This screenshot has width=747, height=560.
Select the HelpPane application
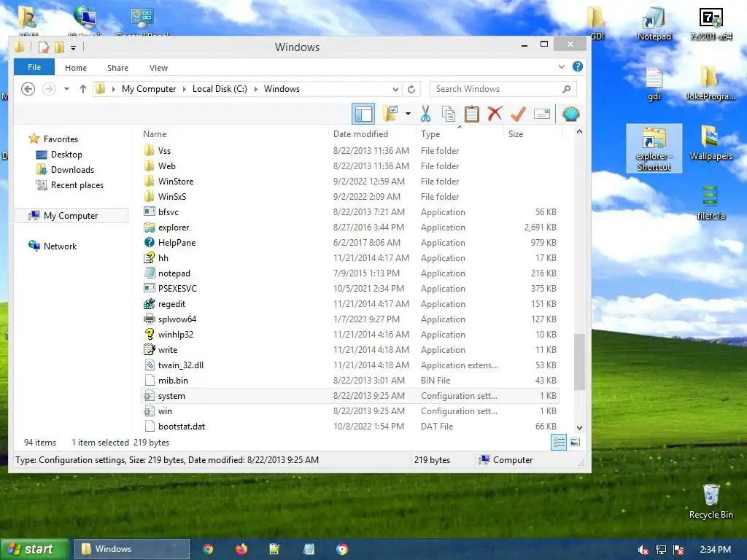350,242
